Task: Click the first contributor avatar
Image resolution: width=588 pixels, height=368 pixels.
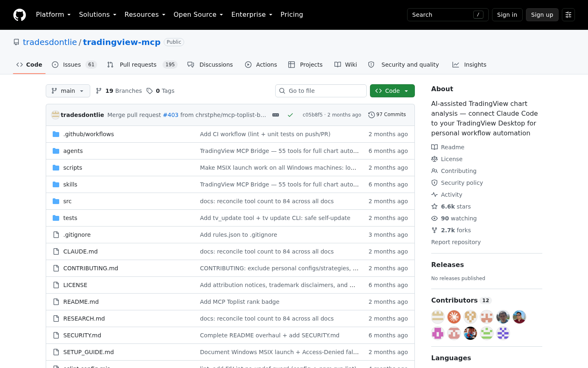Action: (438, 317)
